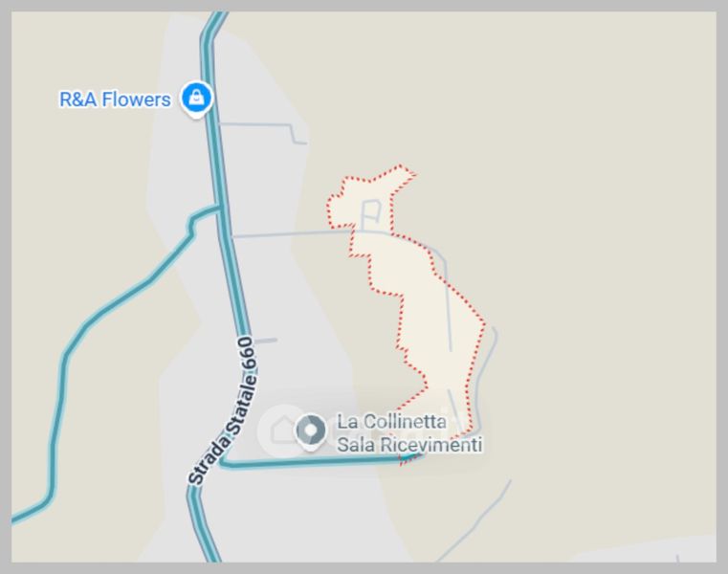728x574 pixels.
Task: Select the La Collinetta location pin
Action: pos(311,431)
